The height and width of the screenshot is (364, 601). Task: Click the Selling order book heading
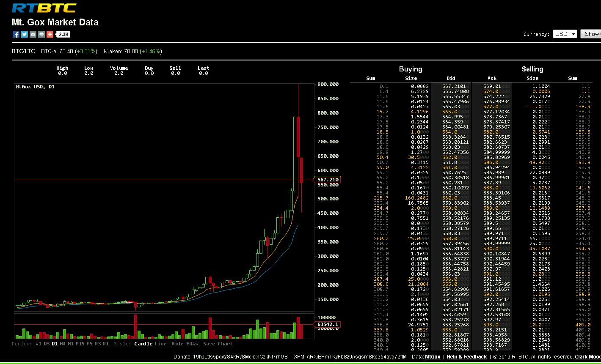click(x=532, y=69)
